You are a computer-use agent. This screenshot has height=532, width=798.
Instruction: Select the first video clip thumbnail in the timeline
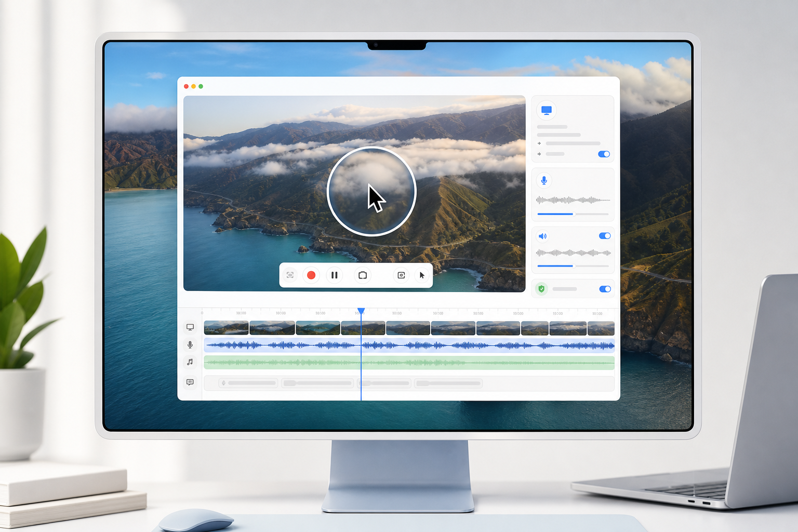226,328
